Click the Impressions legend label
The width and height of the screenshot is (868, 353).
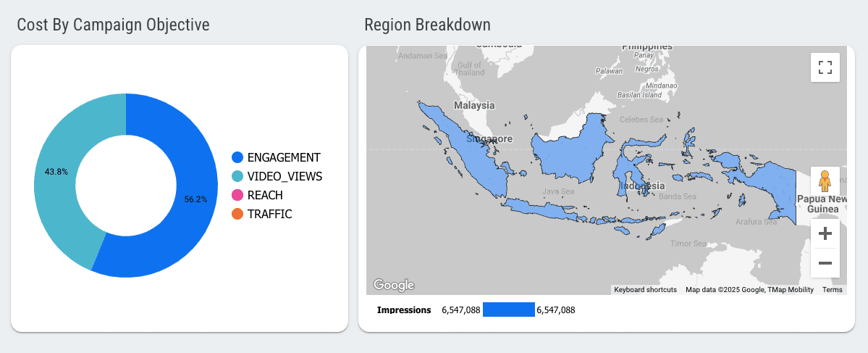[404, 310]
